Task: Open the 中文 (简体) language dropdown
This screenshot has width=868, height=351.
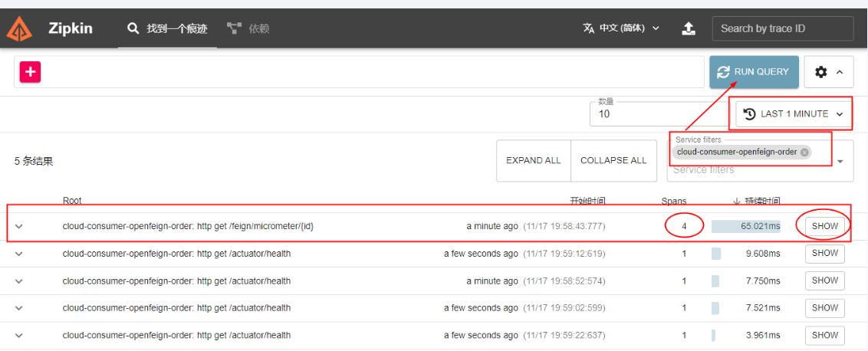Action: point(620,28)
